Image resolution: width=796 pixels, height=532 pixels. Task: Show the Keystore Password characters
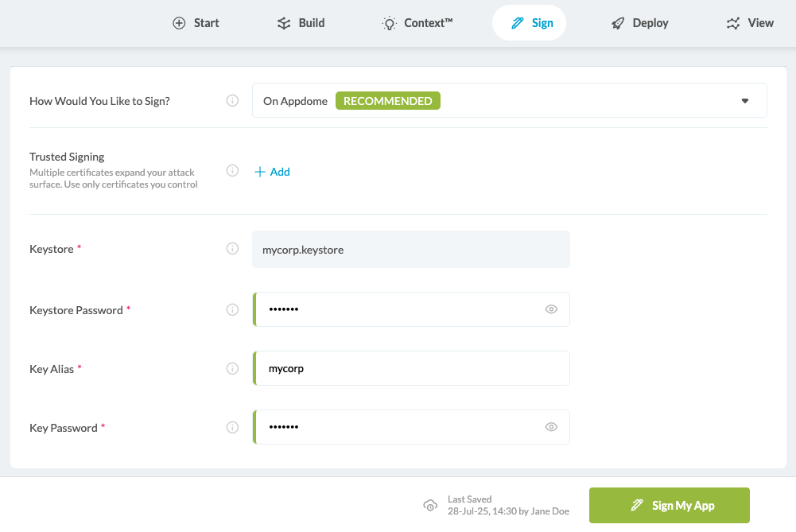click(x=551, y=309)
